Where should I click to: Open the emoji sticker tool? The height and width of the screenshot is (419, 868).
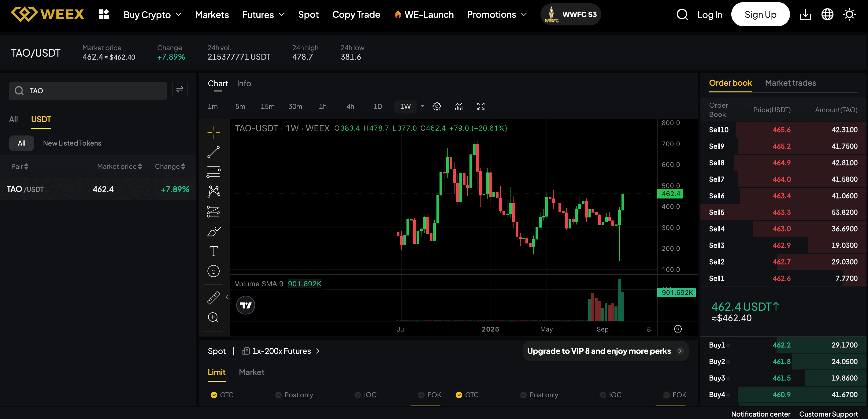[213, 271]
